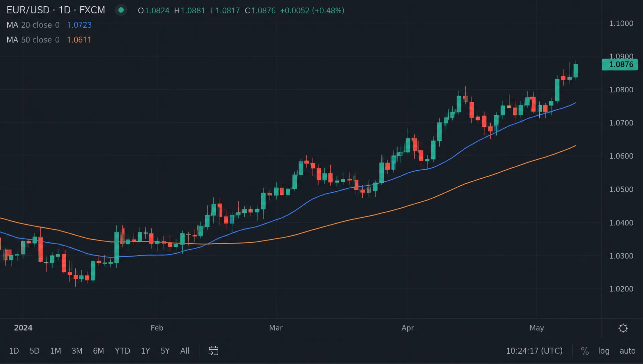Open chart settings gear icon
This screenshot has width=643, height=364.
pyautogui.click(x=623, y=328)
